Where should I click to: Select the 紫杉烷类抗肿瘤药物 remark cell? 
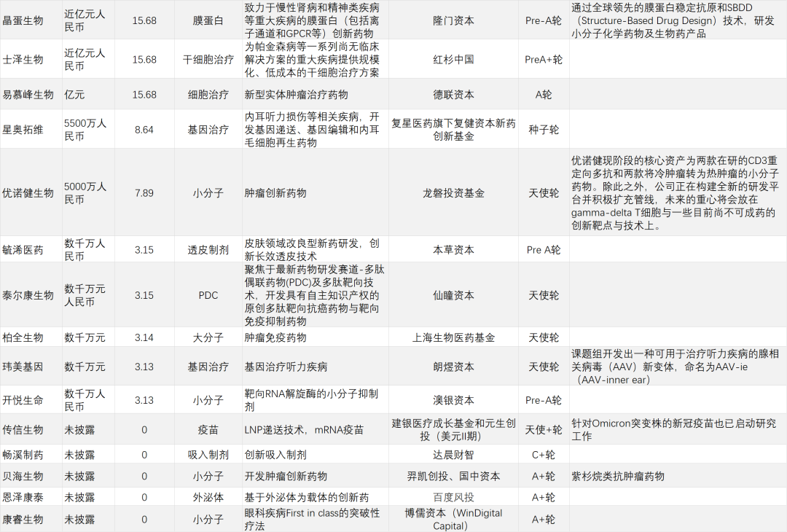point(618,477)
